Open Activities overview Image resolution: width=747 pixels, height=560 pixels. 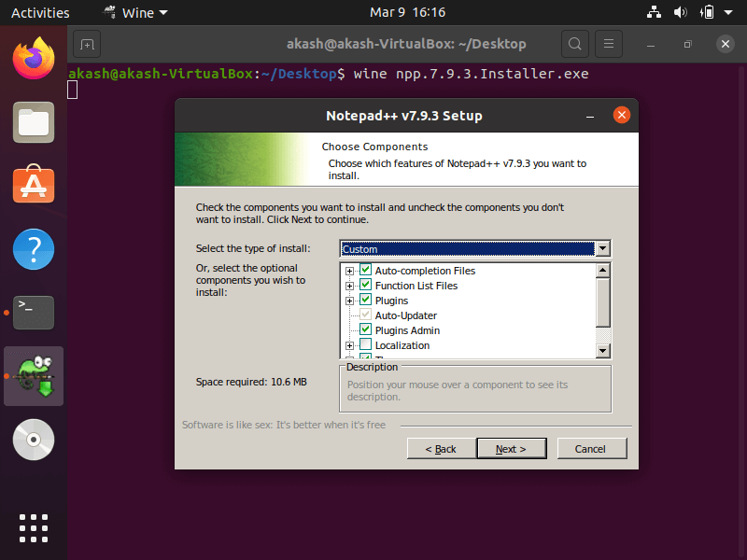pyautogui.click(x=40, y=12)
